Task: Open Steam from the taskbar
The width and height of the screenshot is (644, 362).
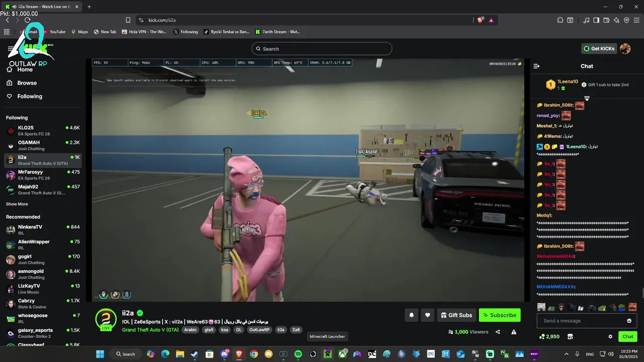Action: tap(194, 354)
